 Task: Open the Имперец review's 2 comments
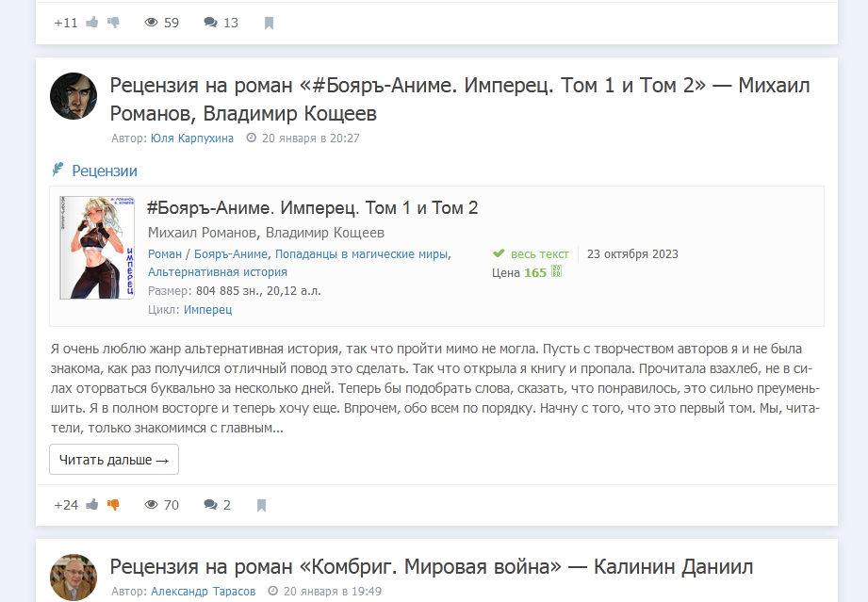tap(217, 505)
